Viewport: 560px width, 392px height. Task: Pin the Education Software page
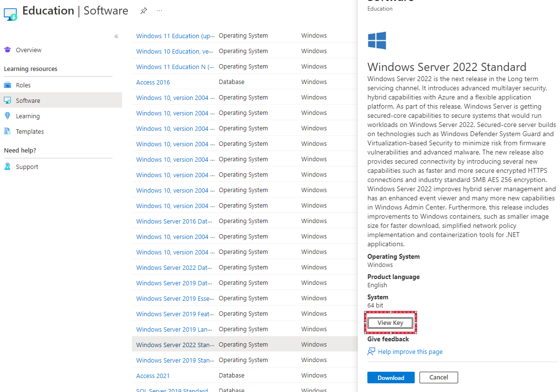point(143,11)
